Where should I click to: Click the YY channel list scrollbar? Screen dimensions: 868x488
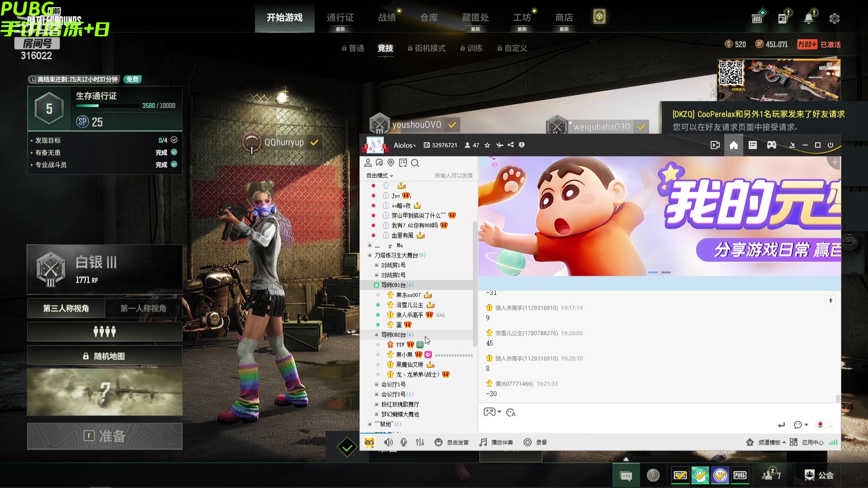click(475, 284)
